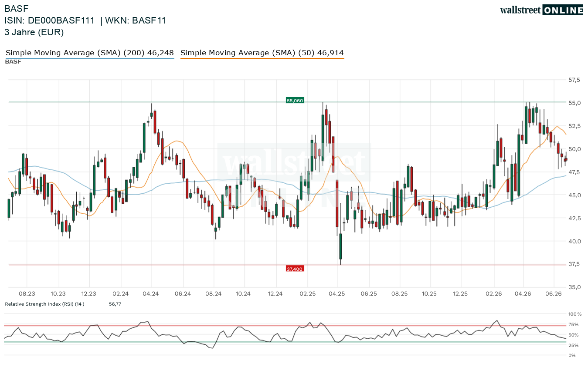Click the 06.25 date axis label
Viewport: 588px width, 367px height.
[369, 294]
